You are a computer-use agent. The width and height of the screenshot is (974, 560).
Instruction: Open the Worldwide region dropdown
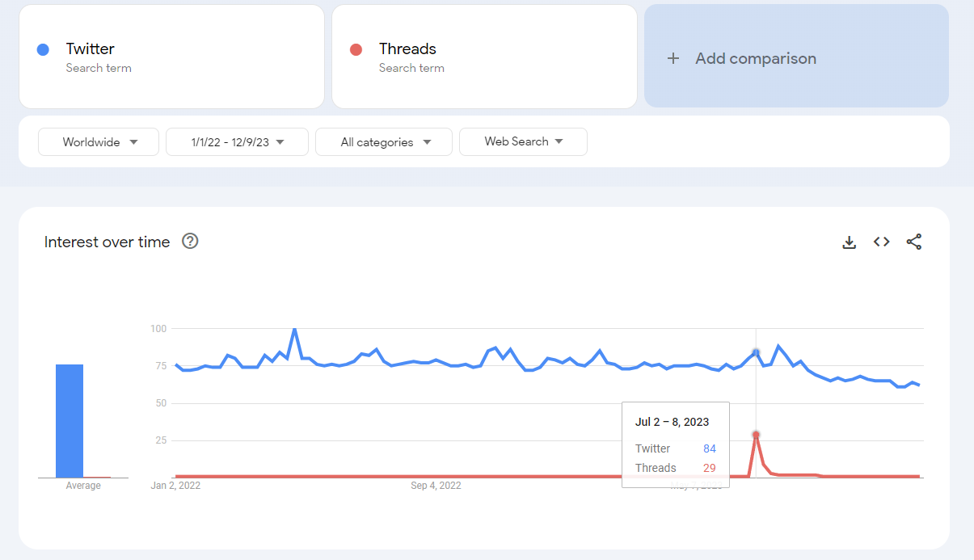pos(99,142)
